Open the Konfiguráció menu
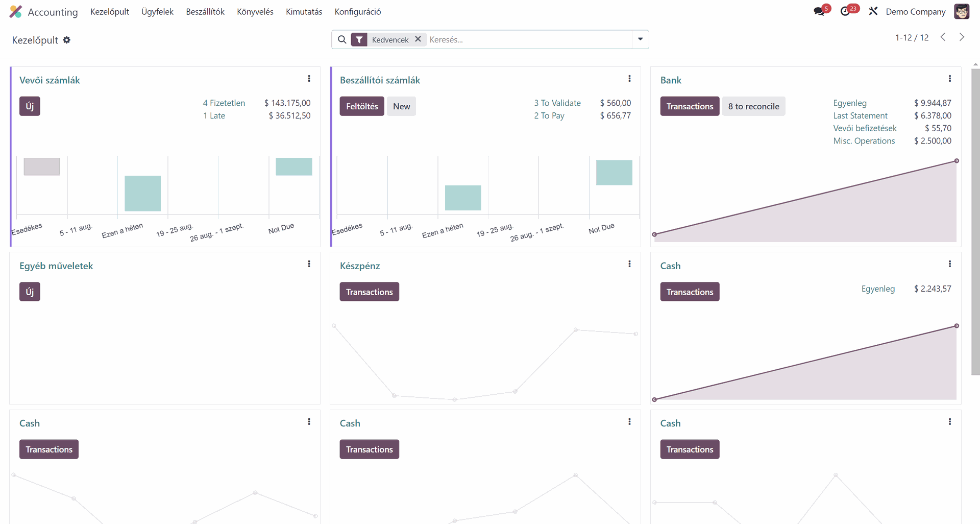980x524 pixels. coord(357,12)
